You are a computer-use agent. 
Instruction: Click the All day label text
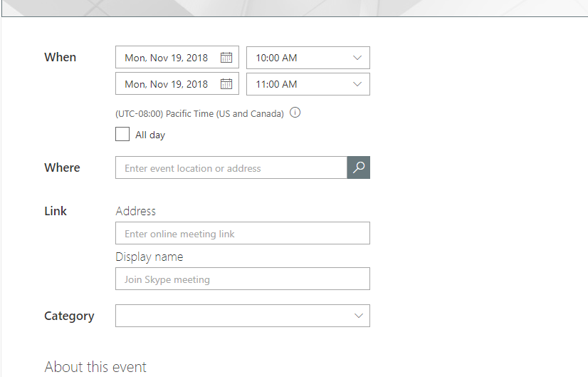coord(150,135)
